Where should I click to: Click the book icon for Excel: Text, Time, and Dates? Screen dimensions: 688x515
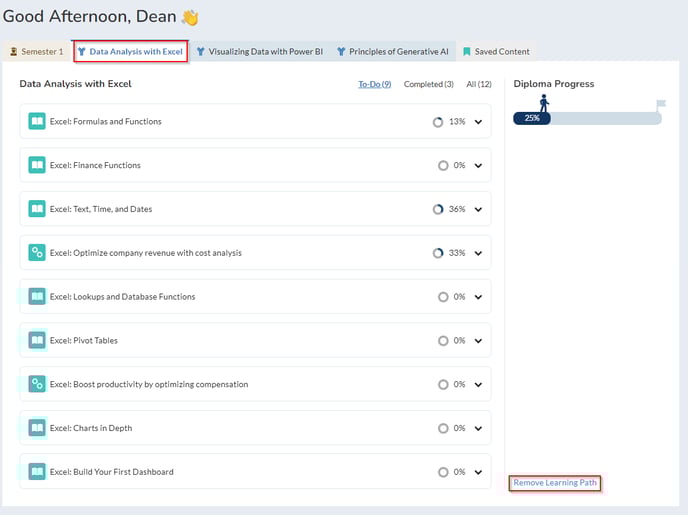click(37, 209)
